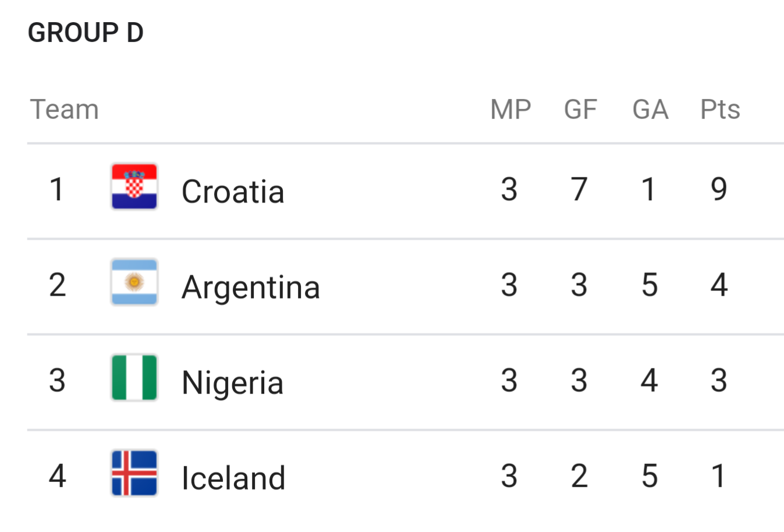Click the GROUP D heading
This screenshot has height=532, width=784.
click(x=86, y=33)
